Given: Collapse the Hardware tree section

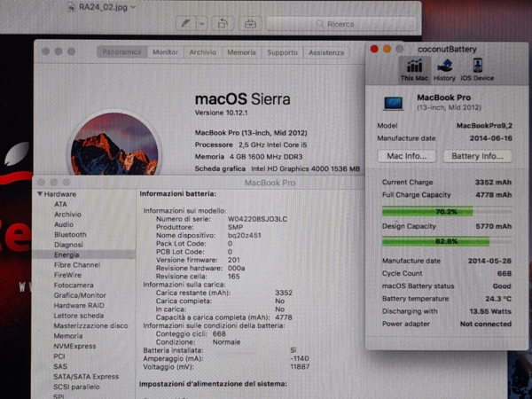Looking at the screenshot, I should (40, 193).
